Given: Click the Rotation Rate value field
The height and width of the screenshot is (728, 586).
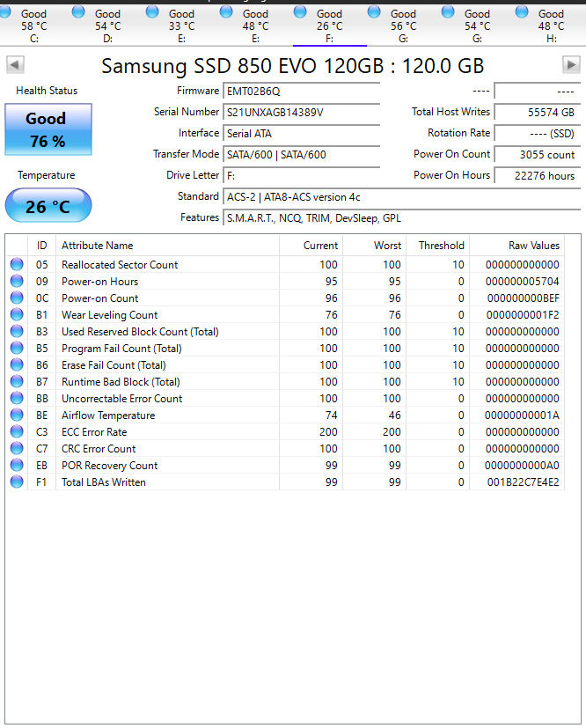Looking at the screenshot, I should coord(538,134).
